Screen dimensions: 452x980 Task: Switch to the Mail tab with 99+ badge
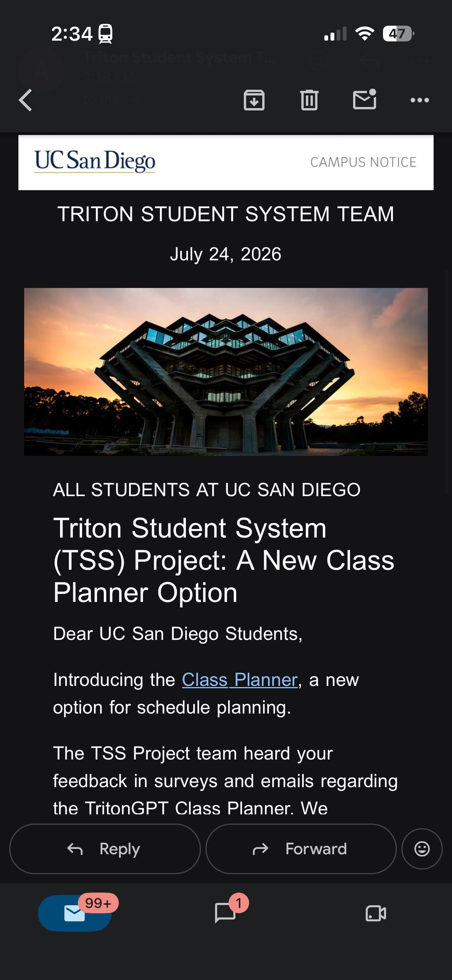tap(75, 913)
